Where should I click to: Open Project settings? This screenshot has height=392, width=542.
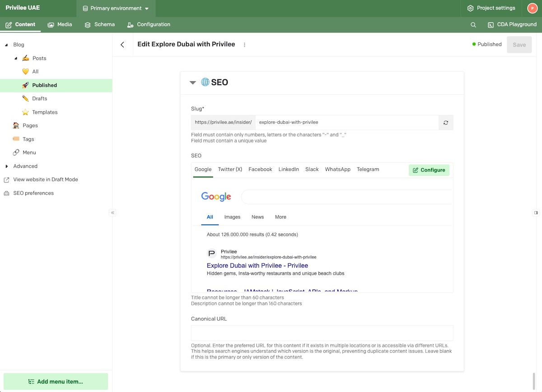(491, 8)
